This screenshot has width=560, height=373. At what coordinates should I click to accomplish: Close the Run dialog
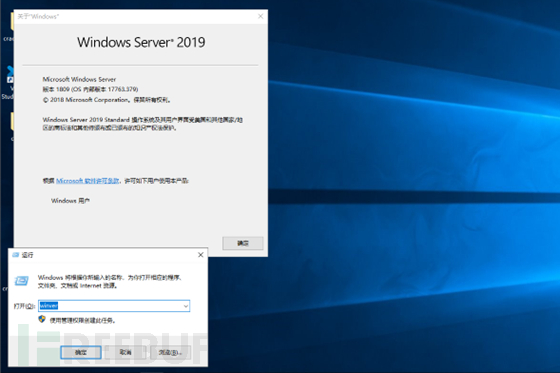click(201, 255)
